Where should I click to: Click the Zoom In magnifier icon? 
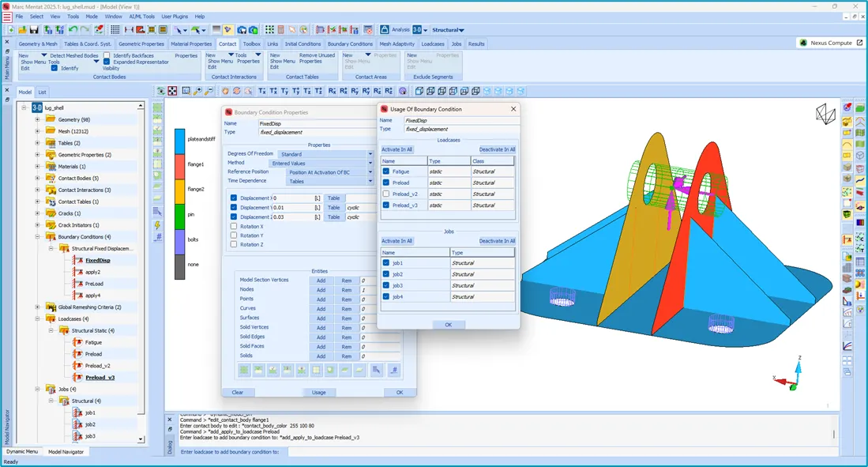pyautogui.click(x=198, y=92)
